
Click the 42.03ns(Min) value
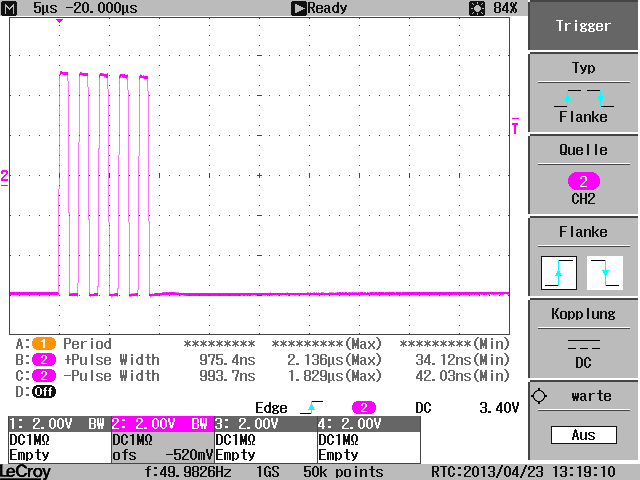[462, 376]
